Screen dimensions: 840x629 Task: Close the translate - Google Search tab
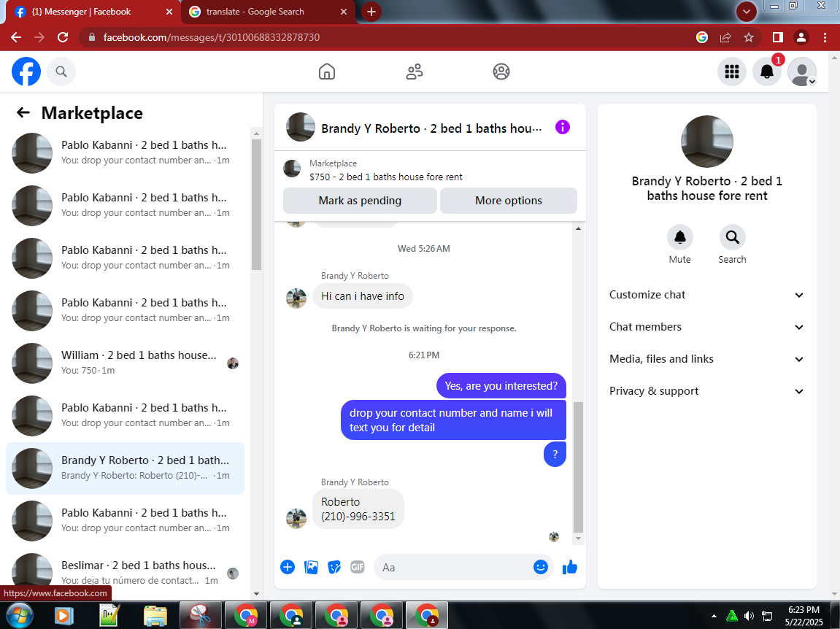(344, 11)
